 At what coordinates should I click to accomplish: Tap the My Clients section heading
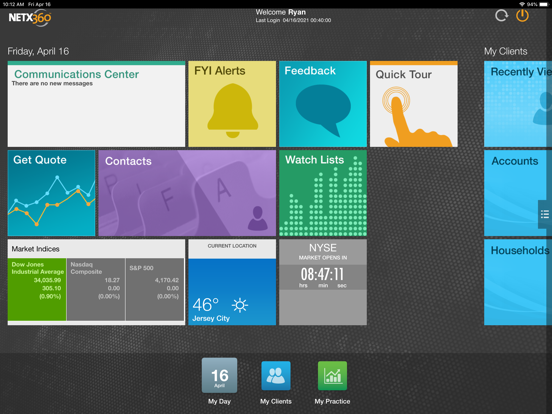pyautogui.click(x=506, y=51)
